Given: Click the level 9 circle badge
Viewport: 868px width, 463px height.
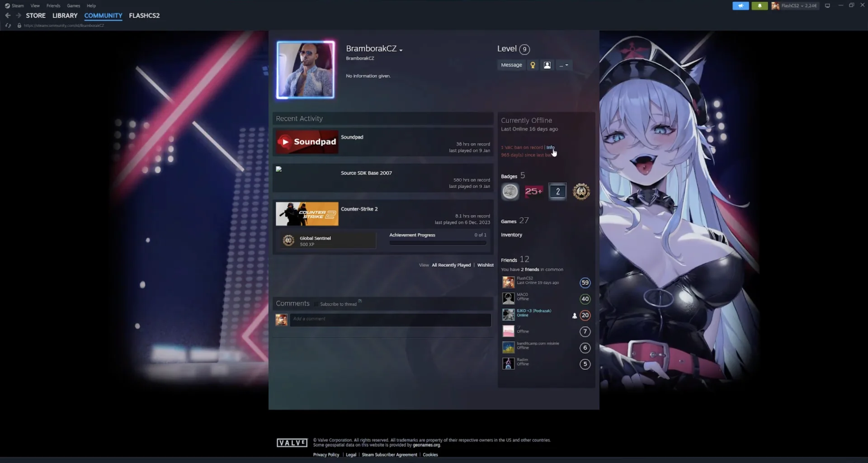Looking at the screenshot, I should pos(524,49).
